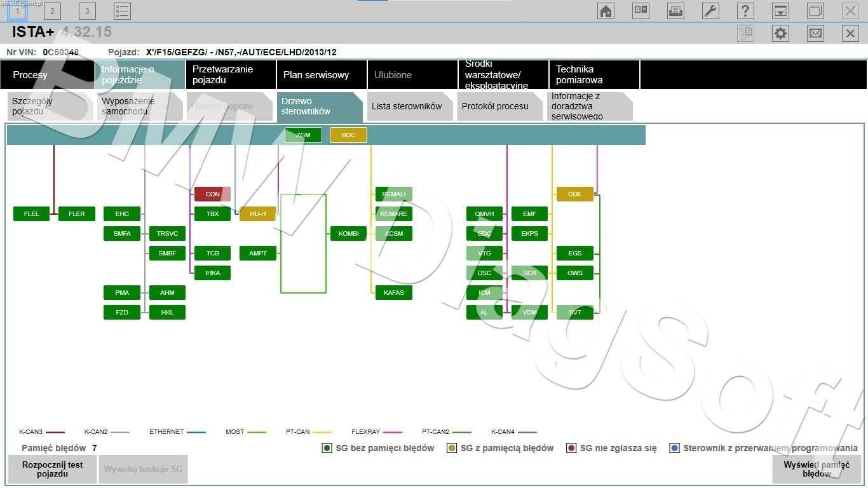The width and height of the screenshot is (868, 488).
Task: Select the FLEL control unit
Action: (x=31, y=213)
